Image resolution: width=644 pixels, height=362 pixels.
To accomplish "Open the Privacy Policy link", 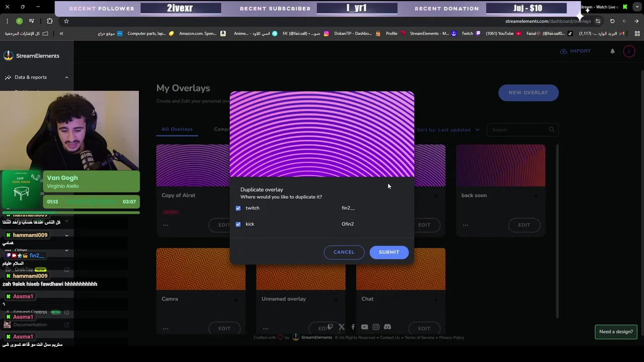I will point(452,338).
